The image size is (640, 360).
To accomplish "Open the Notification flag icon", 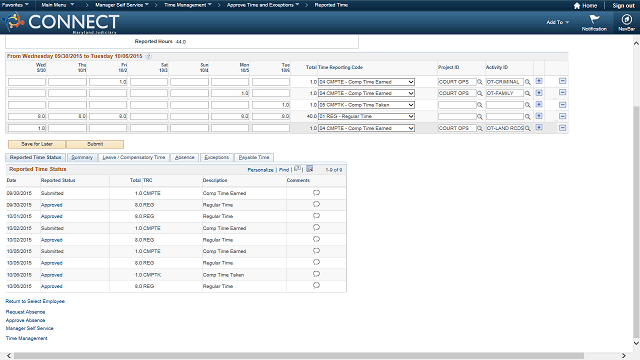I will click(594, 19).
